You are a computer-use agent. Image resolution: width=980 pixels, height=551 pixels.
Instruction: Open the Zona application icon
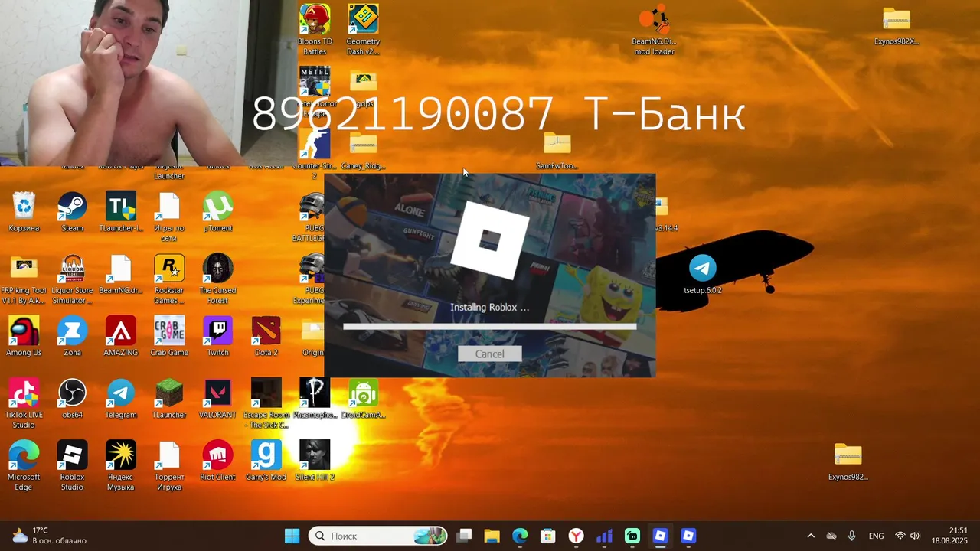[x=72, y=337]
